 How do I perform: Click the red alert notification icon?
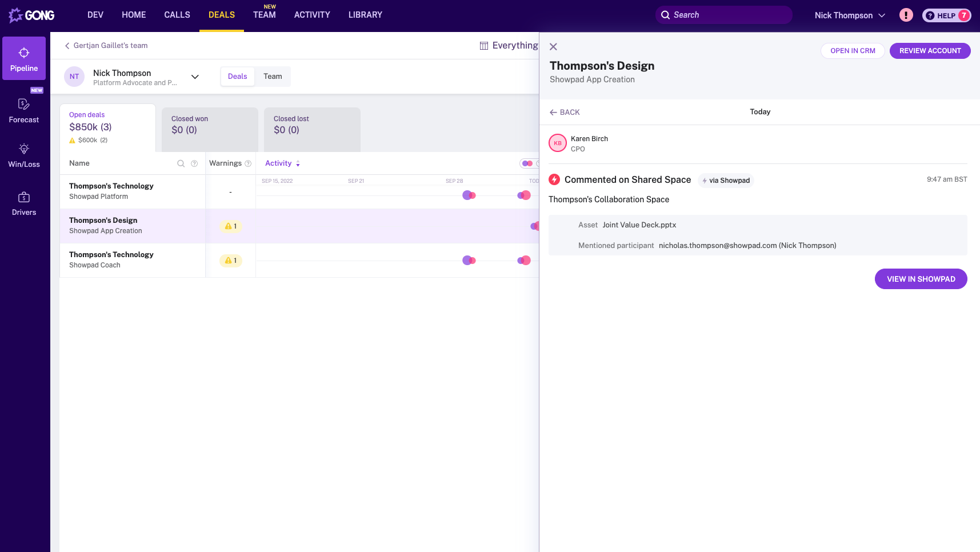click(x=906, y=15)
